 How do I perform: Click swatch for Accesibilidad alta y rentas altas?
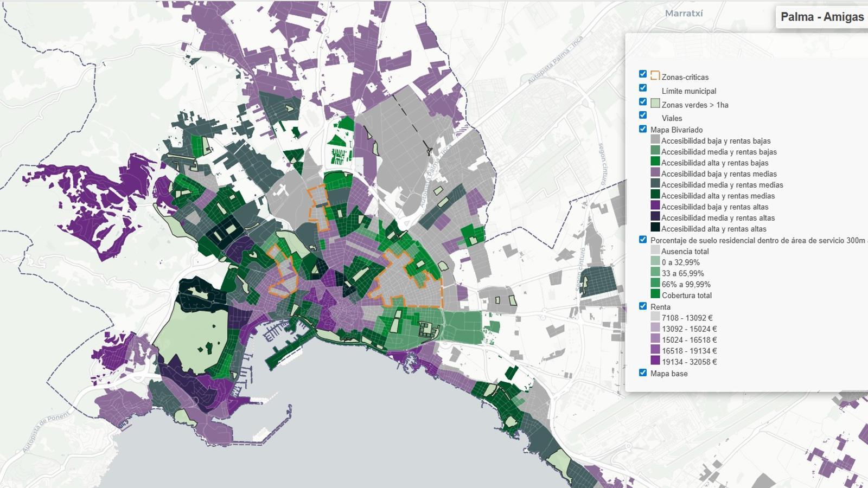click(x=655, y=228)
